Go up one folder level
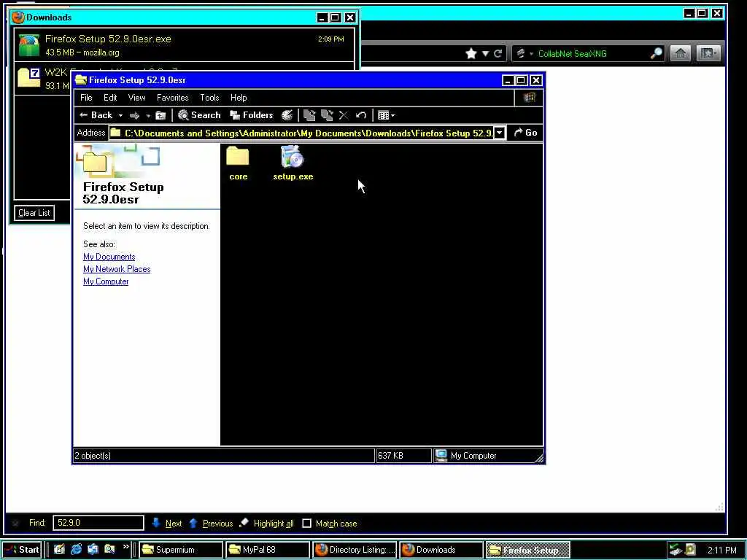The height and width of the screenshot is (560, 747). (x=160, y=115)
